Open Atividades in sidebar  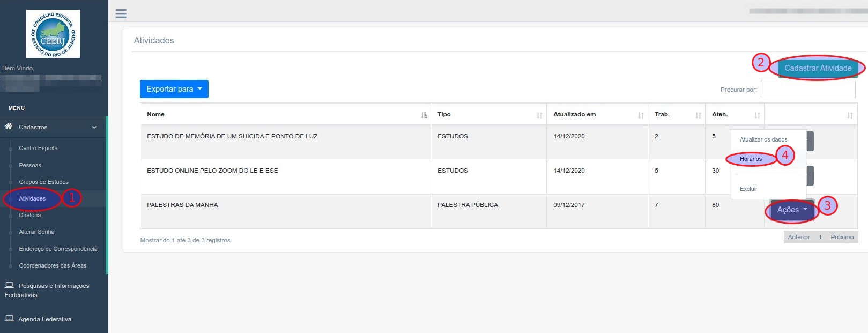coord(32,198)
